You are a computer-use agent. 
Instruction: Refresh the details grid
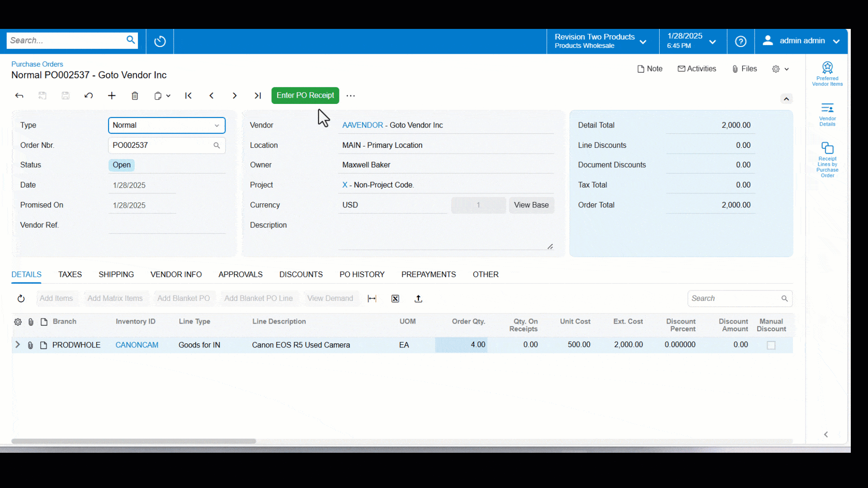21,299
